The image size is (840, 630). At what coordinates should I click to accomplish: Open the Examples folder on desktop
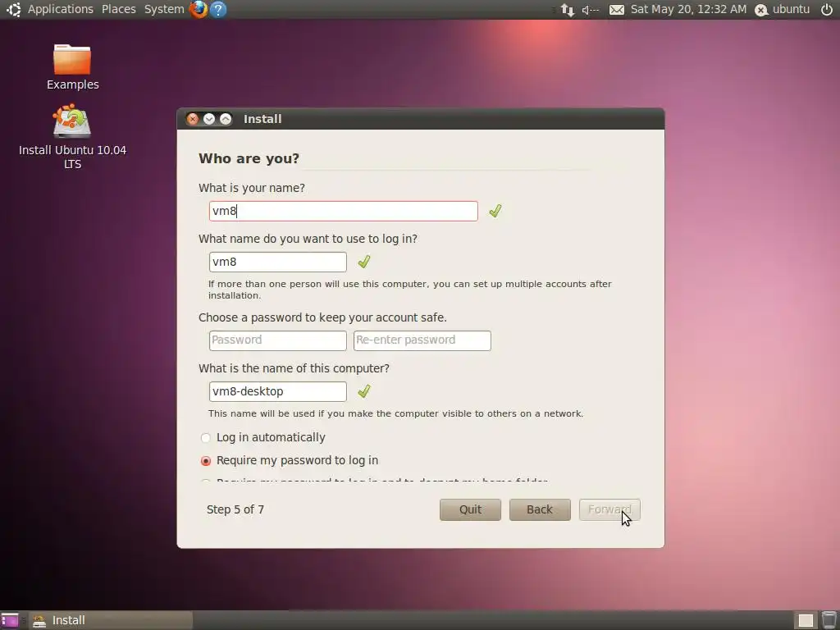point(72,67)
